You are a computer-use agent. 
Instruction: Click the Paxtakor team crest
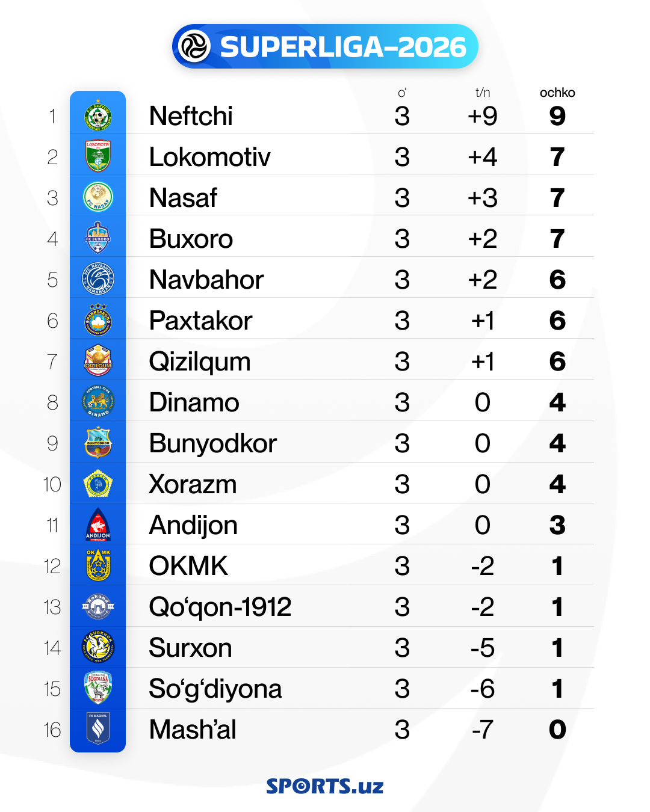97,320
